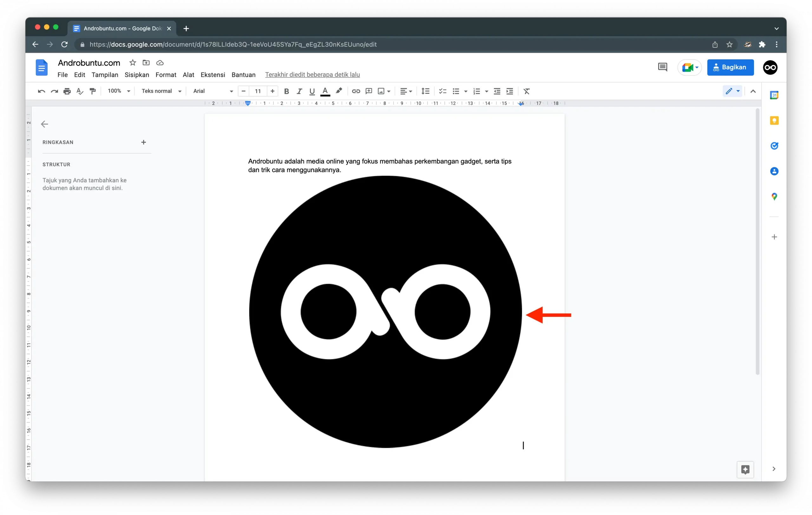Viewport: 812px width, 515px height.
Task: Enable the checklist formatting option
Action: (442, 91)
